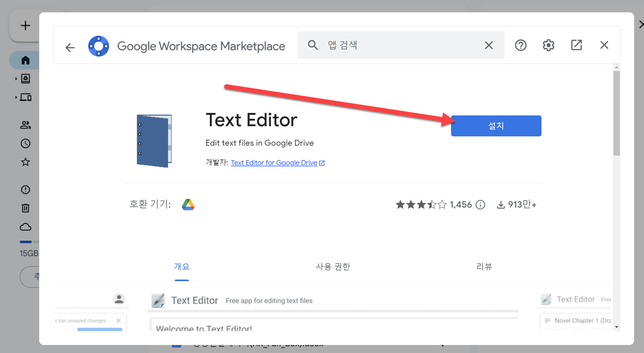Image resolution: width=644 pixels, height=353 pixels.
Task: Expand Computers tree arrow
Action: [16, 98]
